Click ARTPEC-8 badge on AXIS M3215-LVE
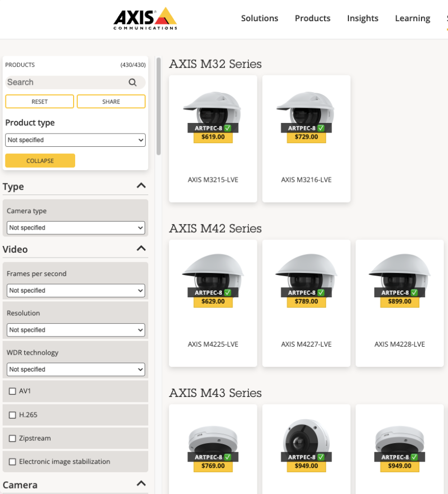 pyautogui.click(x=213, y=128)
